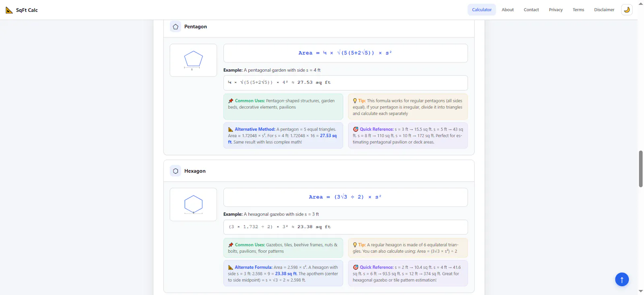Open the Disclaimer page

pyautogui.click(x=604, y=10)
